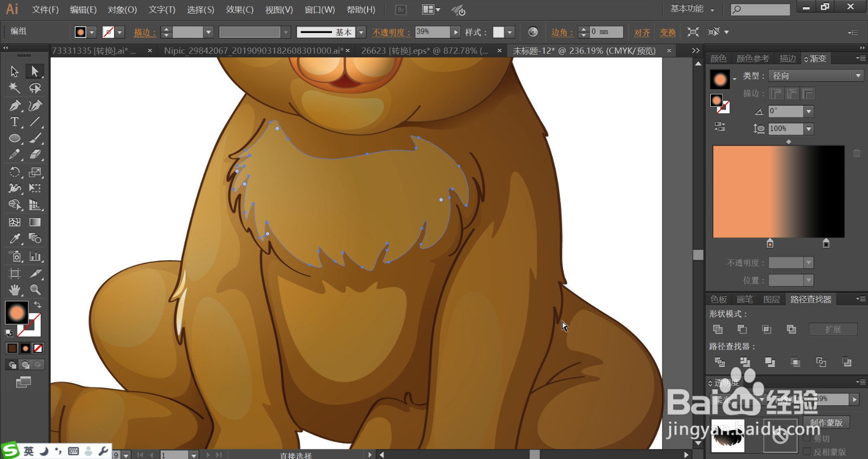This screenshot has width=868, height=459.
Task: Select the Selection tool arrow
Action: (x=15, y=71)
